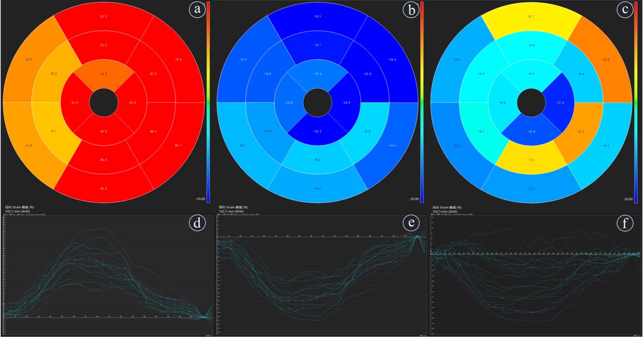This screenshot has width=644, height=339.
Task: Click the color scale bar beside the radial bullseye
Action: point(208,100)
